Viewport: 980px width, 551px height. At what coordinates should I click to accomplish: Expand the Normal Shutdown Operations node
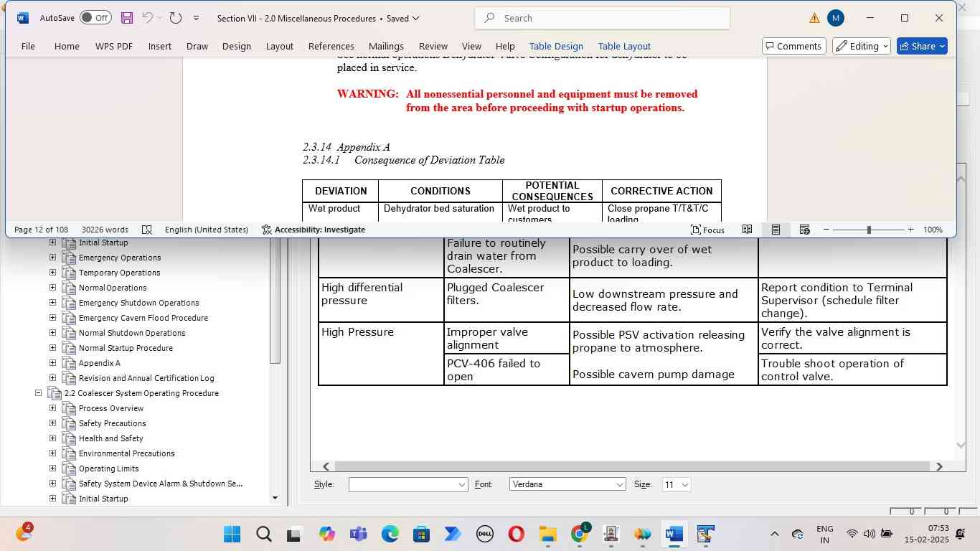coord(52,333)
